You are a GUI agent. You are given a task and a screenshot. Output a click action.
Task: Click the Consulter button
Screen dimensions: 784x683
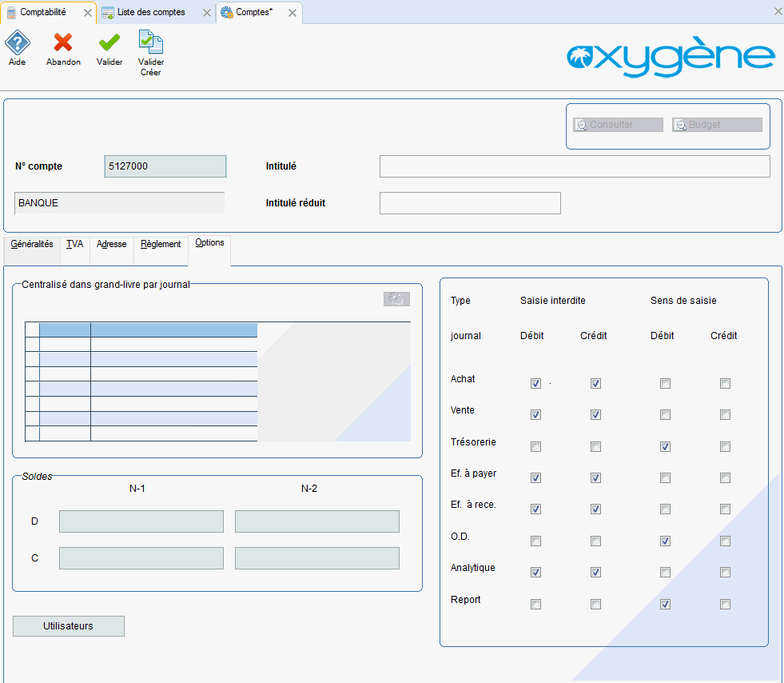click(x=618, y=125)
